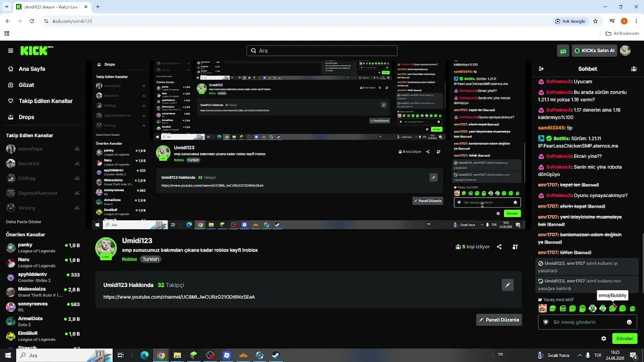Open the YouTube channel link in Hakkında
This screenshot has width=644, height=362.
179,297
